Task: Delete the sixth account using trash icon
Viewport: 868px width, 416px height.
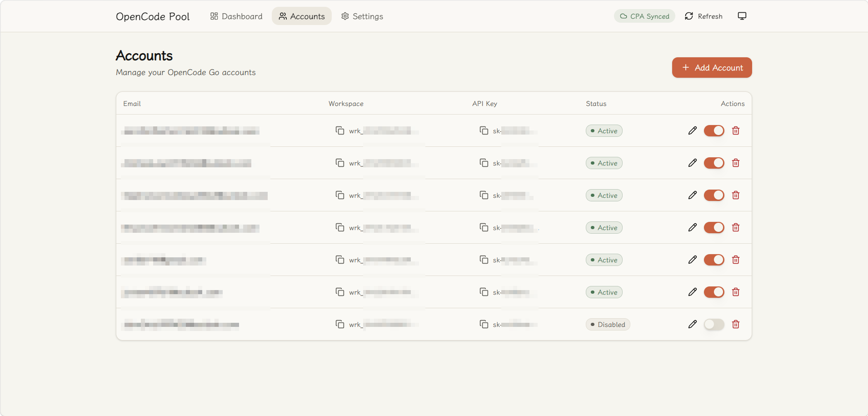Action: 736,292
